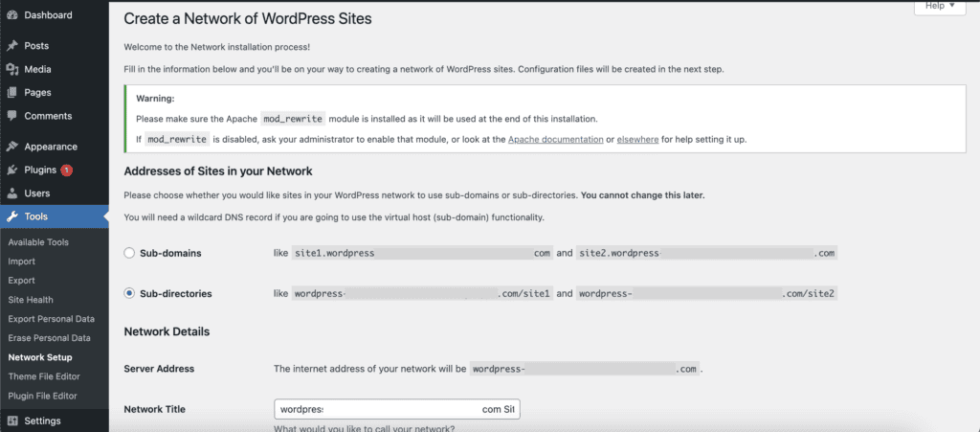Click the Dashboard gauge icon
This screenshot has height=432, width=980.
tap(11, 15)
